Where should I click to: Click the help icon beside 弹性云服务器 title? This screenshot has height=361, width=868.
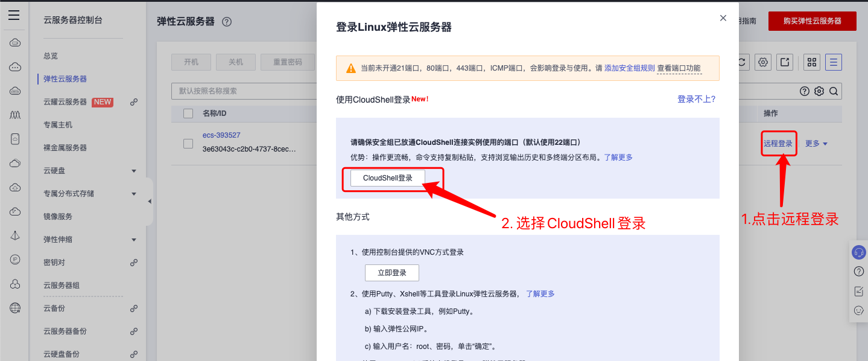[227, 22]
